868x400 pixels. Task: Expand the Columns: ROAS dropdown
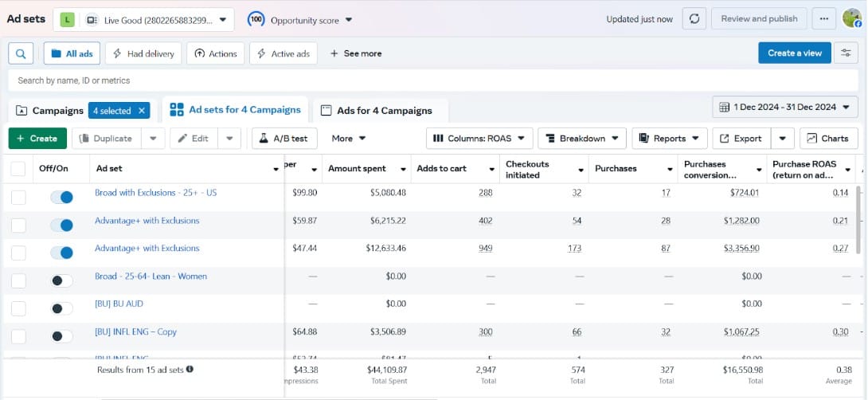[479, 139]
